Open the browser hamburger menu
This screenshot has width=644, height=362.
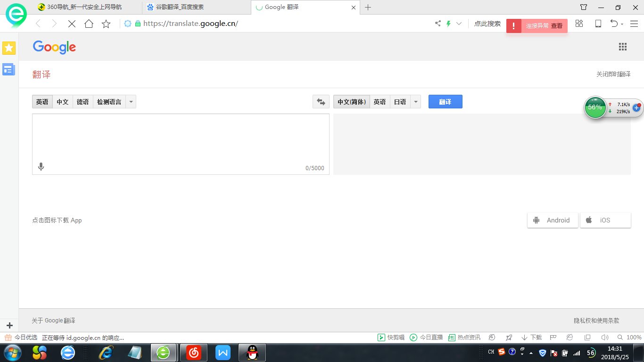tap(634, 24)
